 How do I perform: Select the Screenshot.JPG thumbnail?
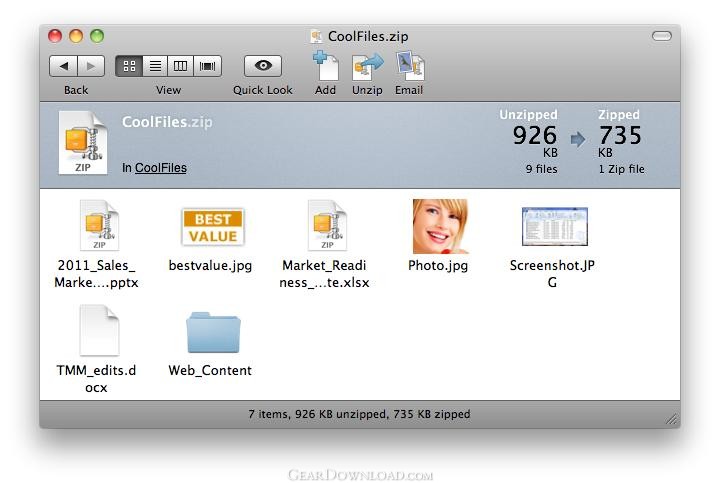(554, 227)
